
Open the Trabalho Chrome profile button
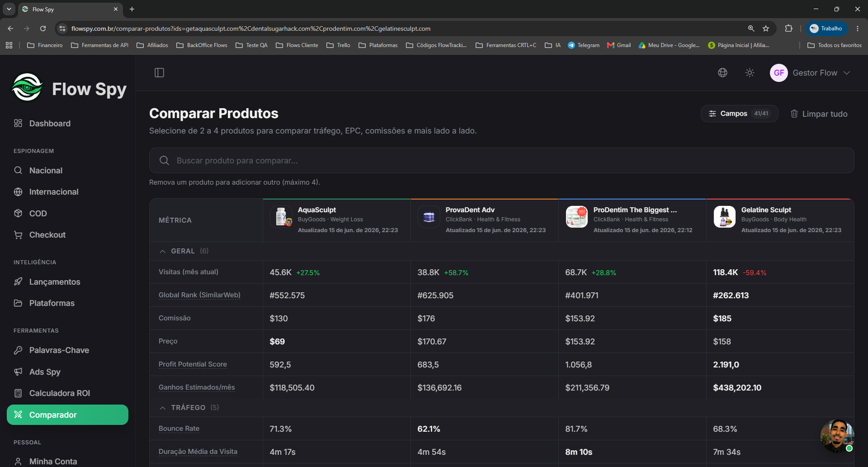coord(826,28)
